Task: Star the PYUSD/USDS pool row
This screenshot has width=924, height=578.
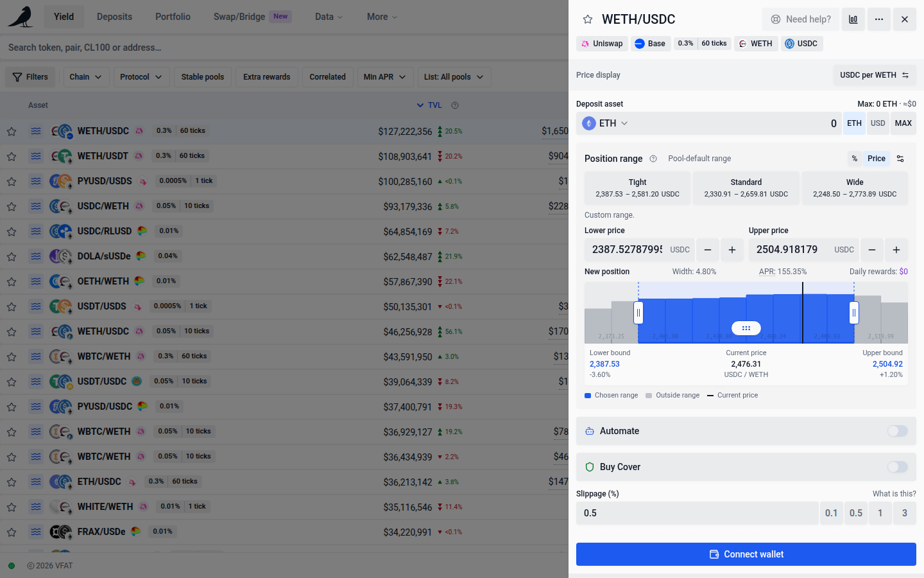Action: point(12,181)
